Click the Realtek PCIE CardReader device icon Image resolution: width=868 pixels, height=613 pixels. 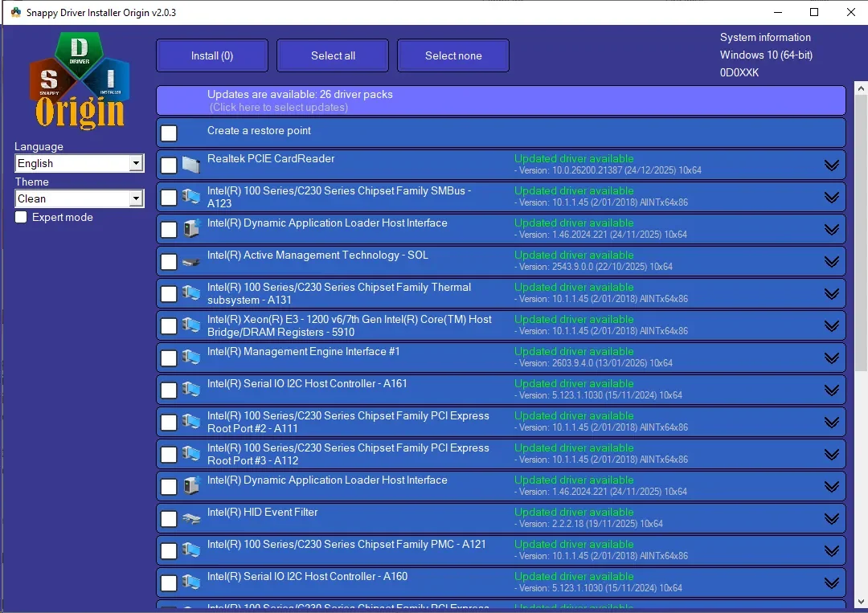tap(191, 165)
